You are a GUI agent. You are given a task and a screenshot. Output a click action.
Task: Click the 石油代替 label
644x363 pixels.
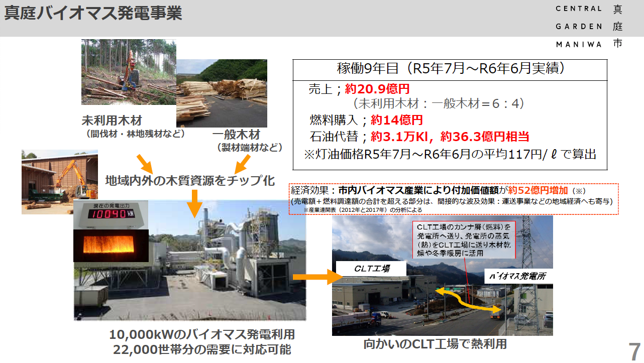click(334, 137)
